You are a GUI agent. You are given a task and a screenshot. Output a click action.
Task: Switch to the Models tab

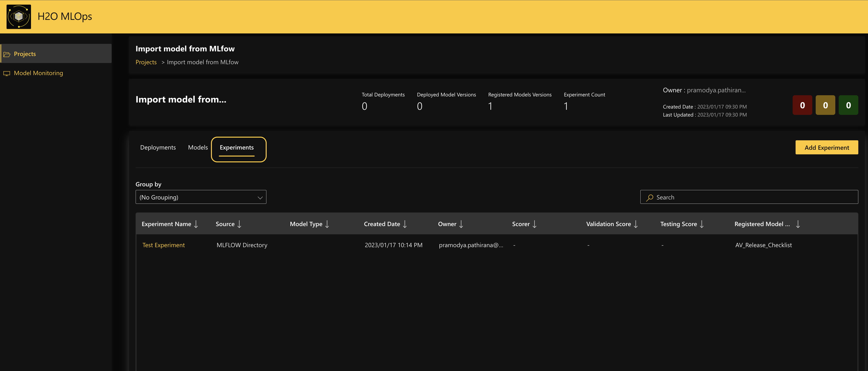pos(198,147)
